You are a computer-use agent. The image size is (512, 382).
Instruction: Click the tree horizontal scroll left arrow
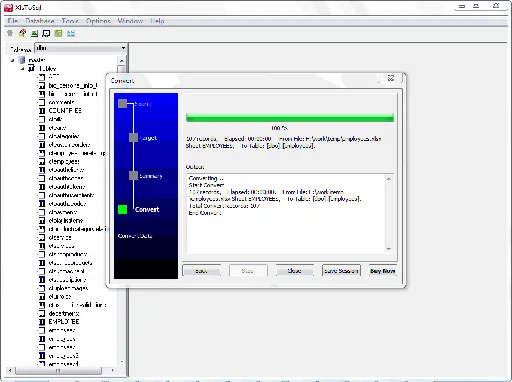tap(10, 370)
